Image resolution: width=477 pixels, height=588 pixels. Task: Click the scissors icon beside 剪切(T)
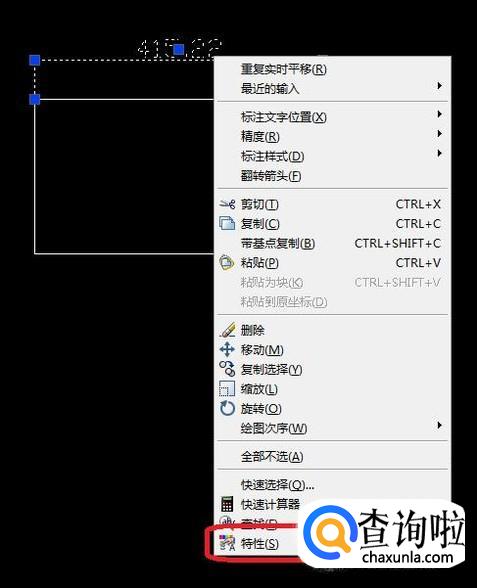point(227,204)
